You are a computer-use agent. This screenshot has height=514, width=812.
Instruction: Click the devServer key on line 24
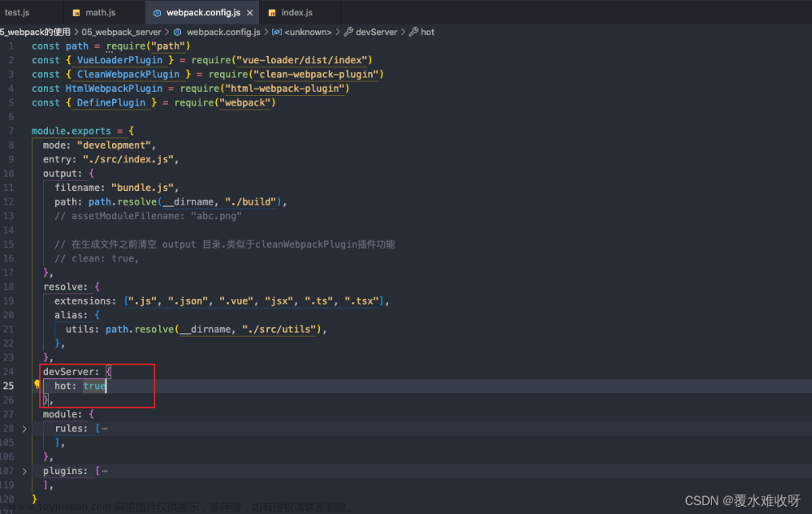pos(68,372)
